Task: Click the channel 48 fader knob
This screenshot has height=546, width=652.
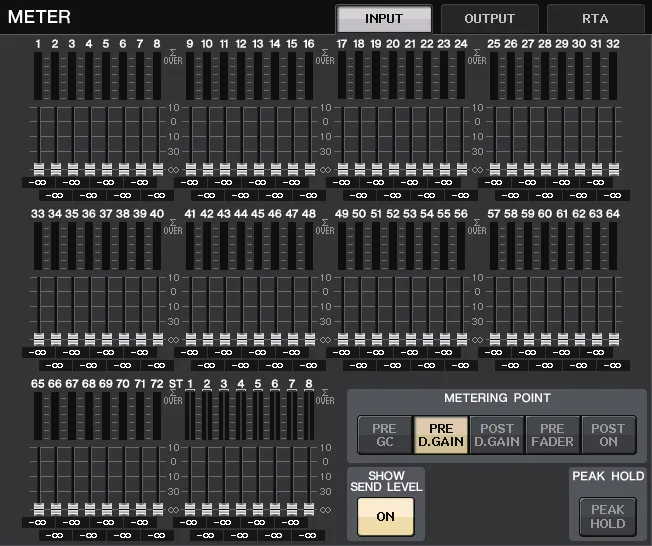Action: click(x=310, y=340)
